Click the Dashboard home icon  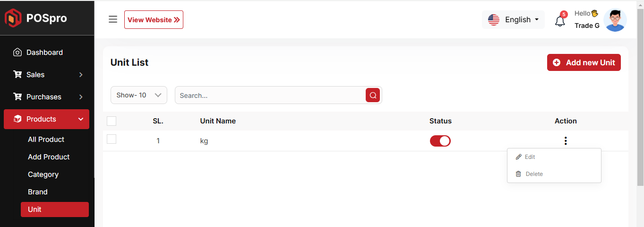click(17, 52)
